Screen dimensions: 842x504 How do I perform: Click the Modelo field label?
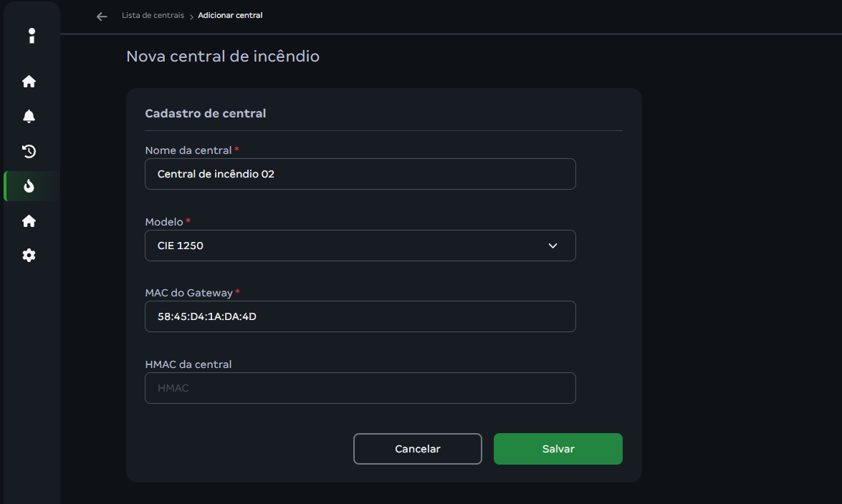(164, 222)
